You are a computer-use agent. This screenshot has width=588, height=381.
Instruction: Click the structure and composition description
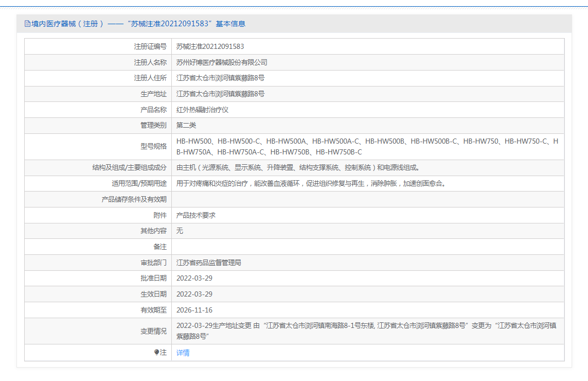pyautogui.click(x=298, y=168)
